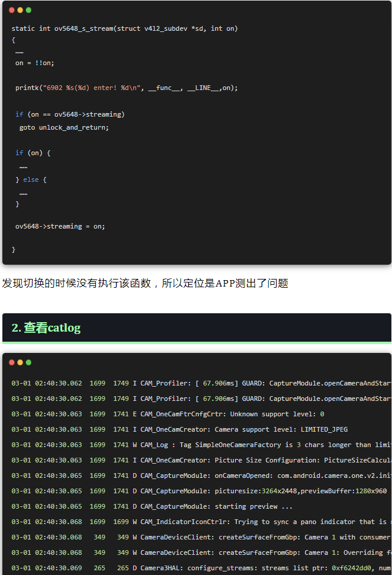The width and height of the screenshot is (392, 575).
Task: Click the "if (on == ov5648->streaming)" line
Action: (70, 114)
